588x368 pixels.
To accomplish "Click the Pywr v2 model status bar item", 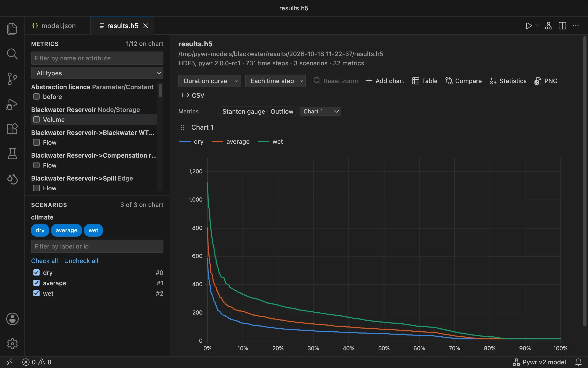I will pos(539,362).
